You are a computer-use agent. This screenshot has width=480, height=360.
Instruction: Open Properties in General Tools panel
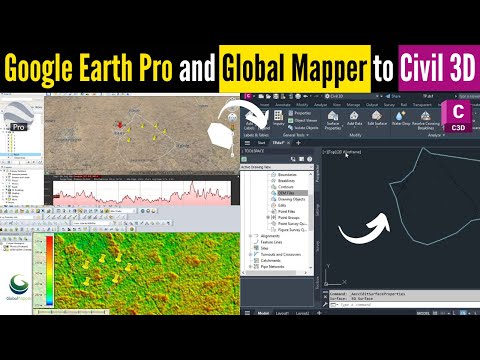pyautogui.click(x=300, y=113)
